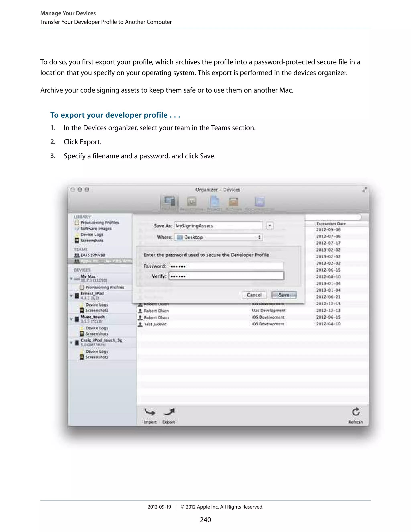Screen dimensions: 411x532
Task: Switch to the Projects organizer tab
Action: point(215,203)
